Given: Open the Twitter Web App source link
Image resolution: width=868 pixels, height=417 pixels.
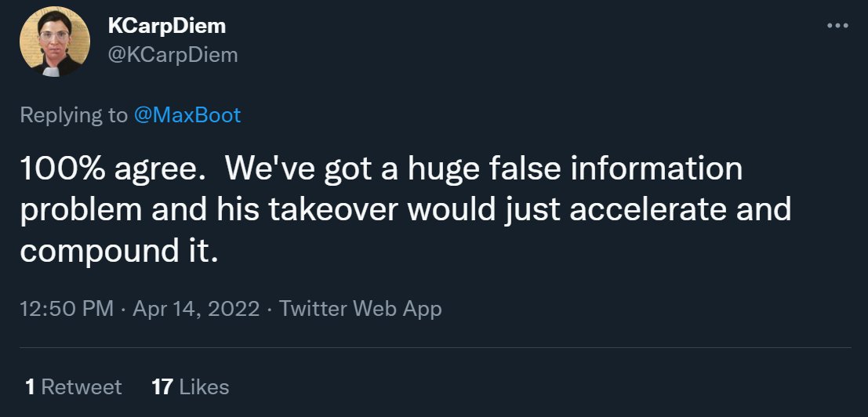Looking at the screenshot, I should tap(360, 308).
